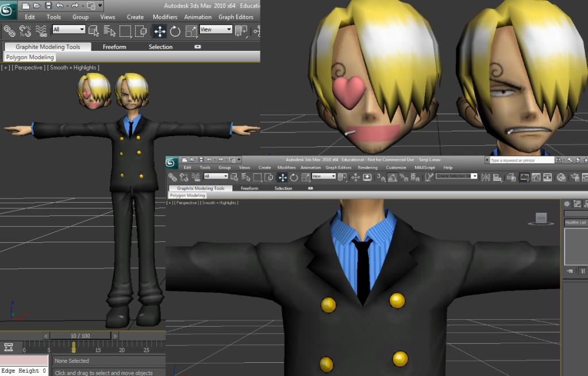Open View coordinate system dropdown, top-left window

(216, 29)
